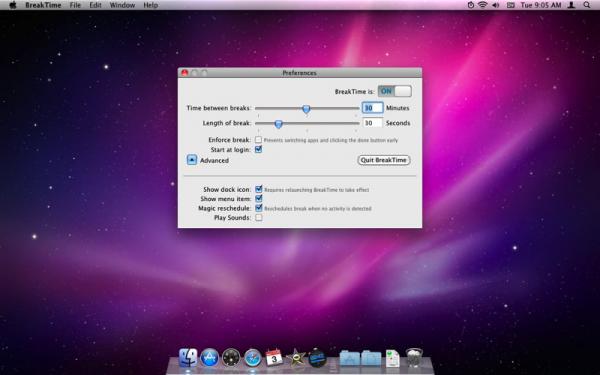Enable the Play Sounds checkbox
This screenshot has height=375, width=600.
(x=259, y=217)
